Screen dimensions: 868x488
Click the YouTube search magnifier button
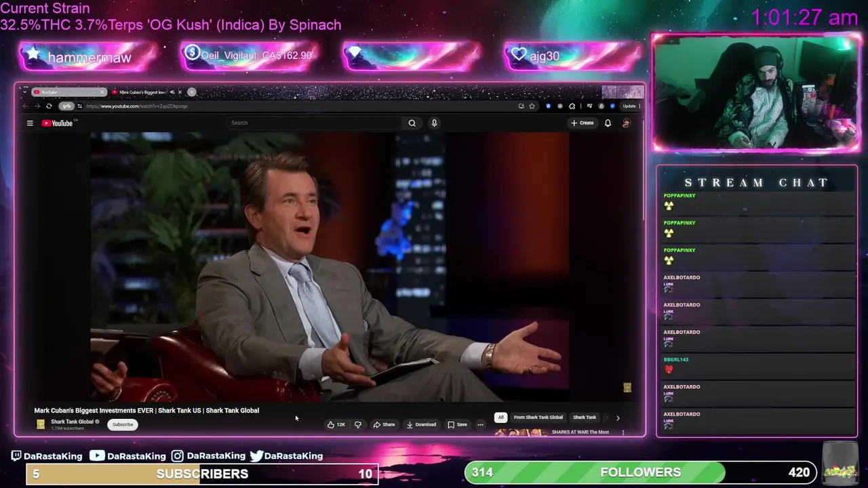(412, 123)
